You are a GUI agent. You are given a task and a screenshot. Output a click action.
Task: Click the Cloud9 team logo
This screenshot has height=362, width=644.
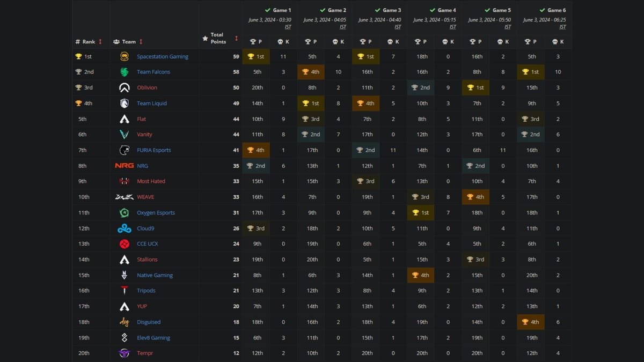pyautogui.click(x=124, y=228)
